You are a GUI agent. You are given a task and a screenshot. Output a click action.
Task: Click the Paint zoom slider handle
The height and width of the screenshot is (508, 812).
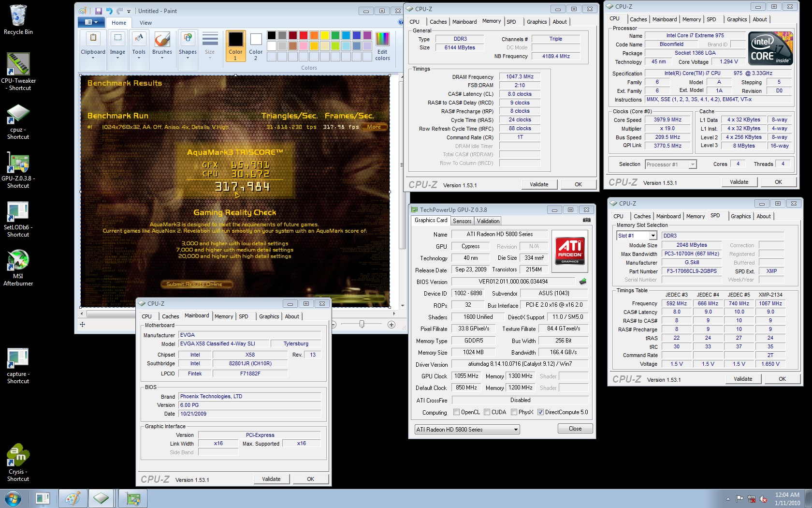pyautogui.click(x=362, y=324)
